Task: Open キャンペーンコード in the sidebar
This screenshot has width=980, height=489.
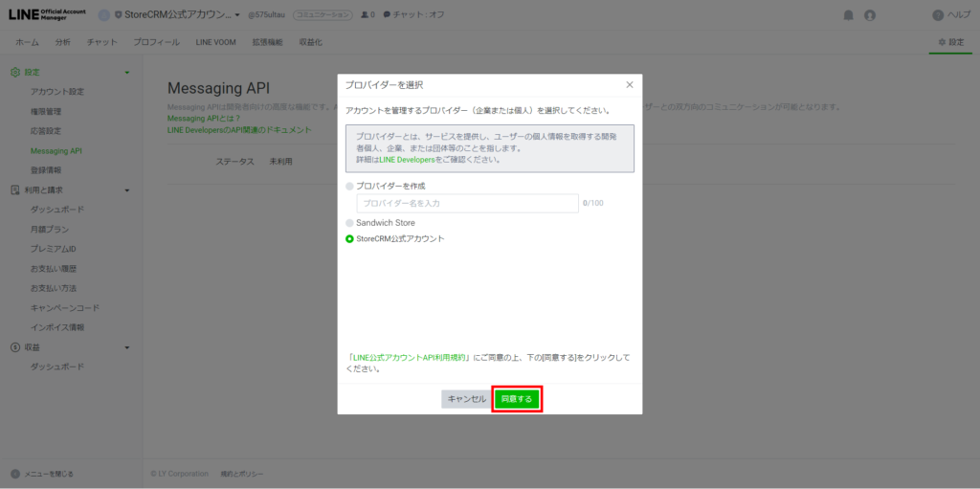Action: [65, 307]
